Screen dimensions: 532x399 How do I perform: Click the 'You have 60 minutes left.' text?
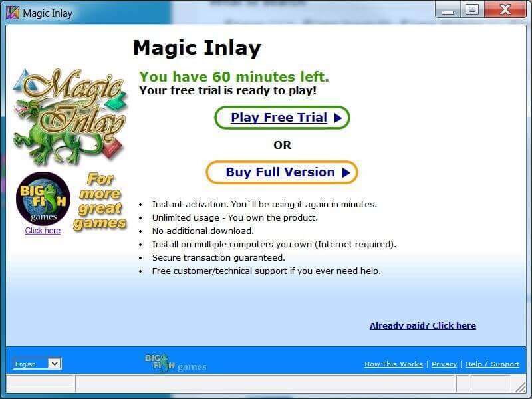coord(234,76)
